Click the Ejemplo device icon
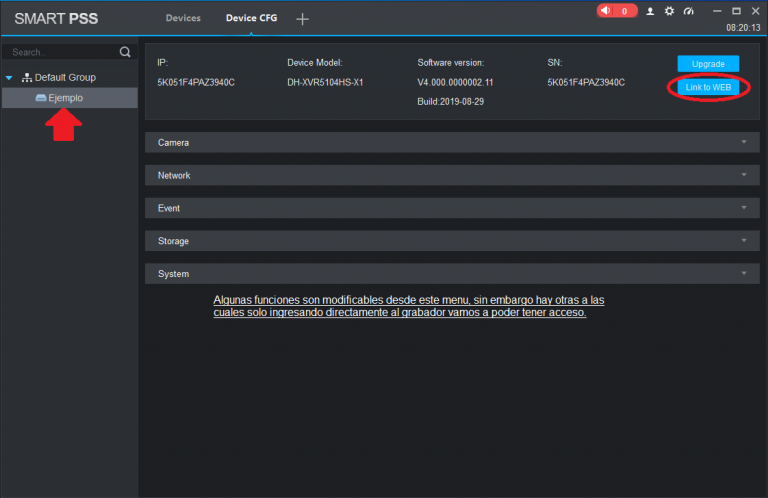The height and width of the screenshot is (498, 768). pos(41,98)
